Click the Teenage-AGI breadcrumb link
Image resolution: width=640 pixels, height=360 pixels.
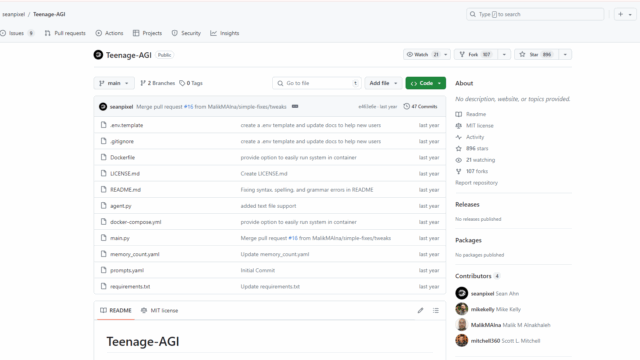pyautogui.click(x=49, y=14)
